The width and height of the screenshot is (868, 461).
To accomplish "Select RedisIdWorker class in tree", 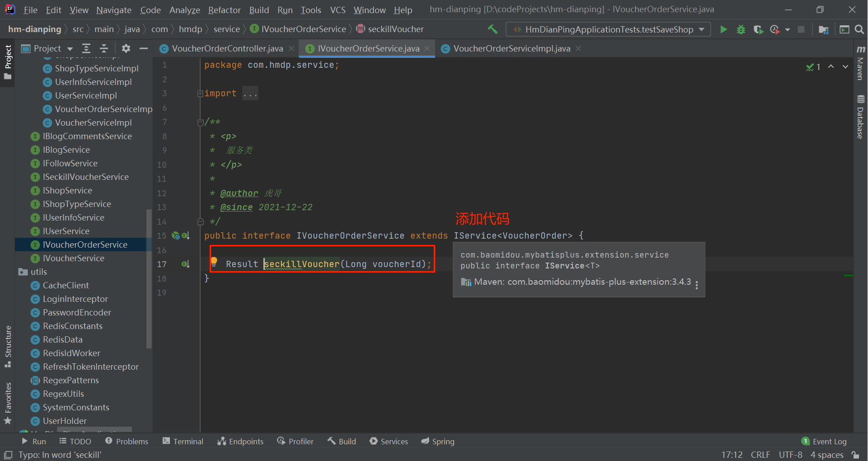I will coord(71,353).
